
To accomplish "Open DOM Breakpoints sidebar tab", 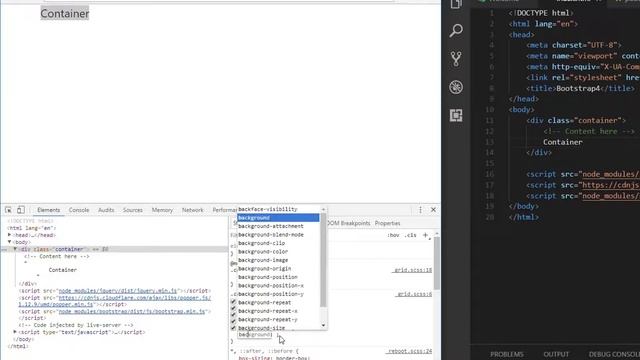I will [x=348, y=223].
